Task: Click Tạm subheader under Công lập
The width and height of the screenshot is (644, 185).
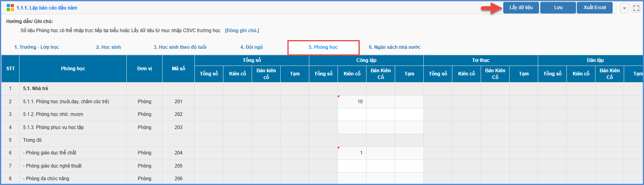Action: (x=409, y=74)
